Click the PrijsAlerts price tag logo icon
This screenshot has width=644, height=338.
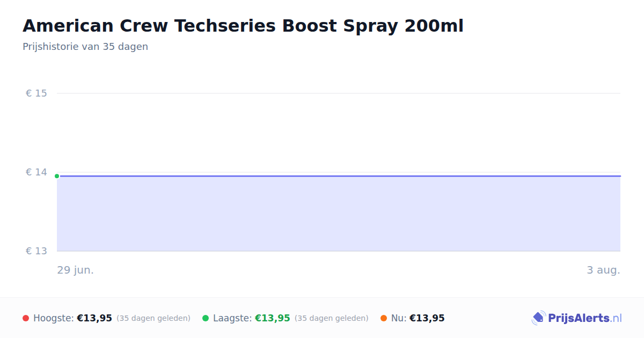pos(538,318)
